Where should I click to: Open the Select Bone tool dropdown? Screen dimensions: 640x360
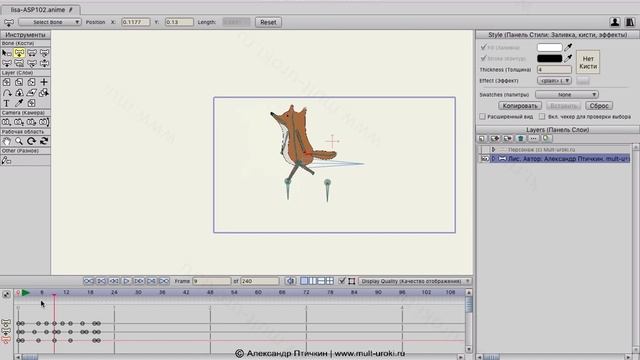pos(50,22)
